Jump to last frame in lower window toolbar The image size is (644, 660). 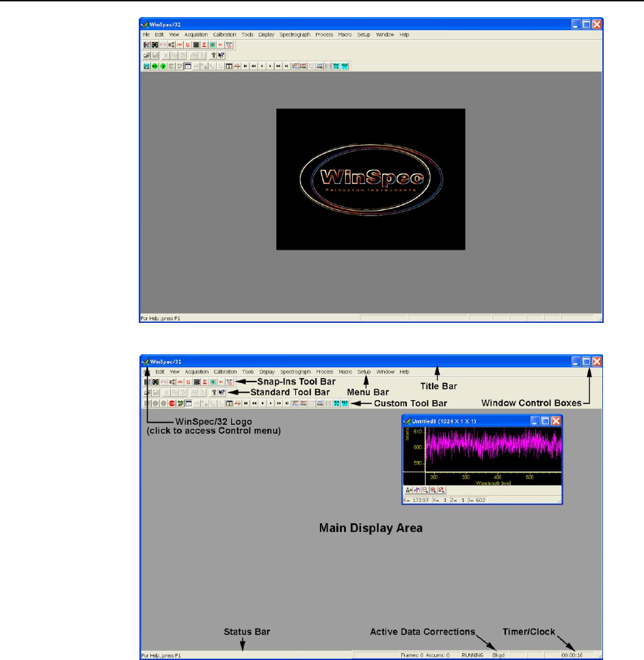point(287,404)
